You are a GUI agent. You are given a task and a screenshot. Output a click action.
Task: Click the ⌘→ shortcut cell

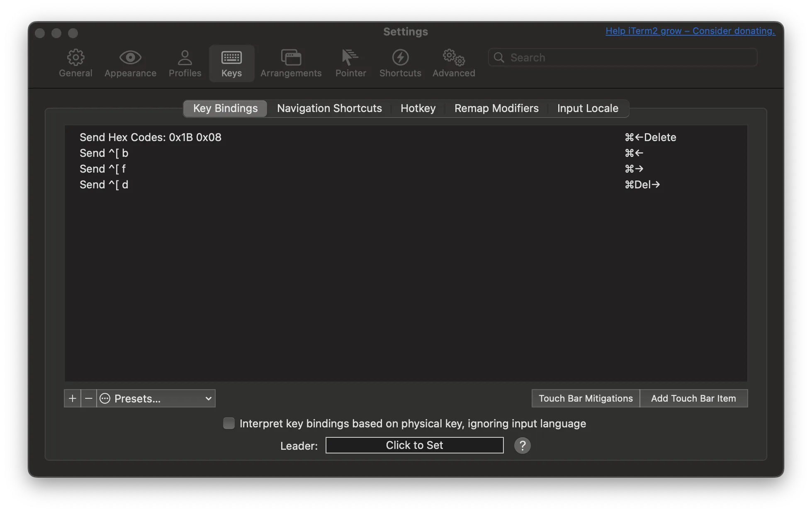pyautogui.click(x=634, y=169)
